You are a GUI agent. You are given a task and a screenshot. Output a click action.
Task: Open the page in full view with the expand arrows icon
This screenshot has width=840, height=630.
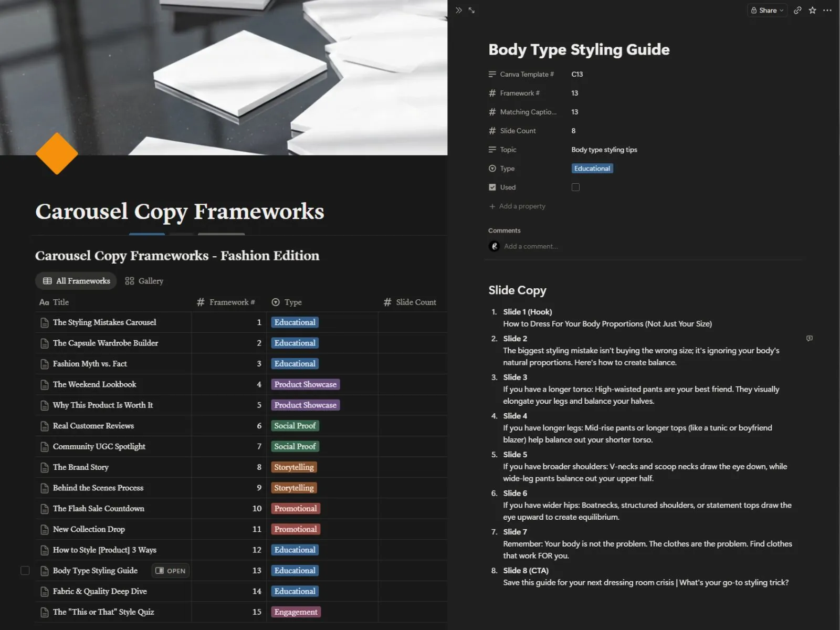471,10
